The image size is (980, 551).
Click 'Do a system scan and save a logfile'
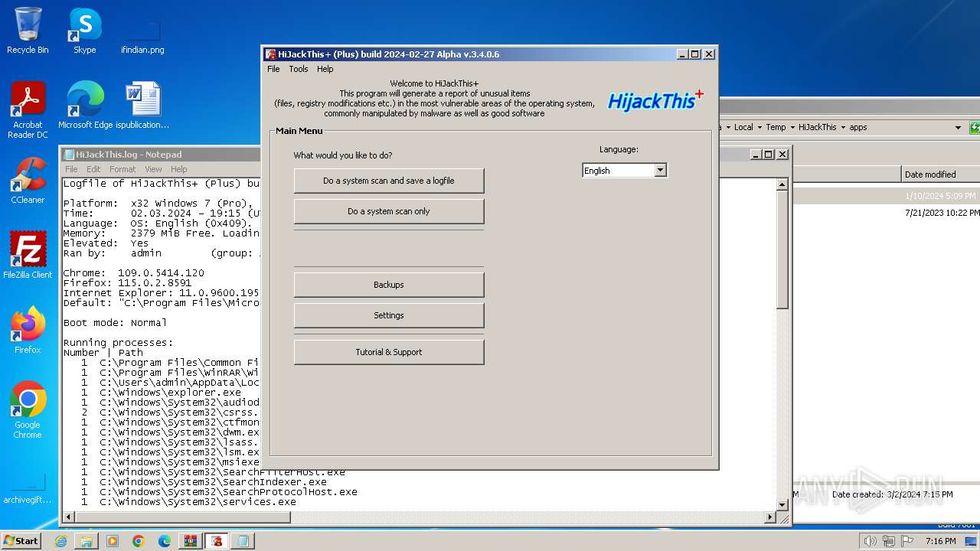(x=389, y=181)
